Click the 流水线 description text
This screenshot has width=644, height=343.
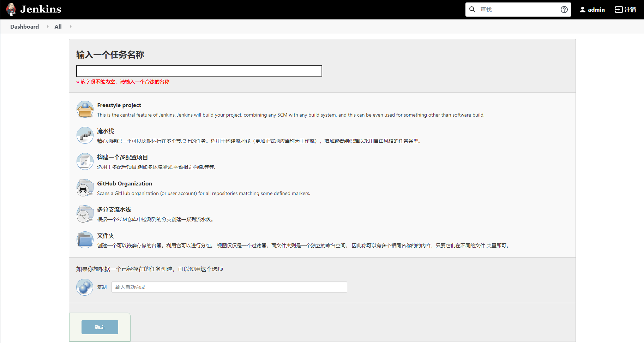259,141
